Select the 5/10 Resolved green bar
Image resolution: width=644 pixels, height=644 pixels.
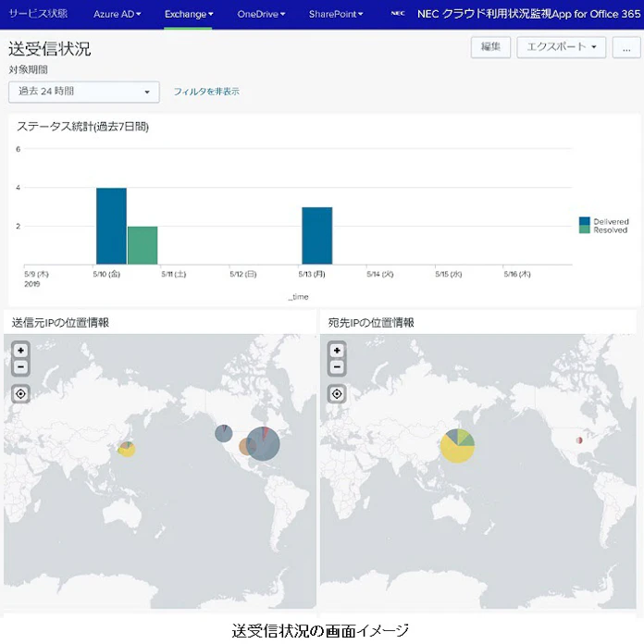click(x=142, y=245)
